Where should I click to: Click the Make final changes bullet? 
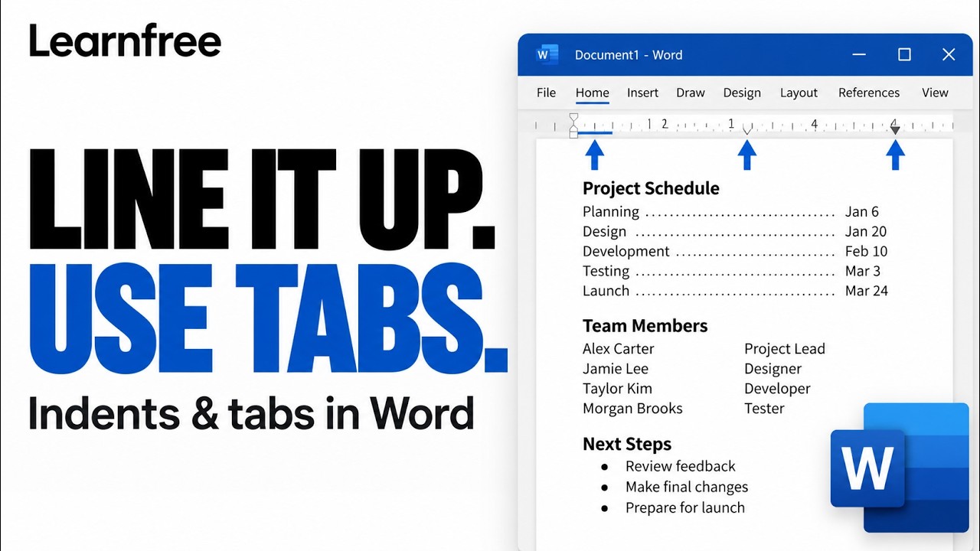click(687, 487)
